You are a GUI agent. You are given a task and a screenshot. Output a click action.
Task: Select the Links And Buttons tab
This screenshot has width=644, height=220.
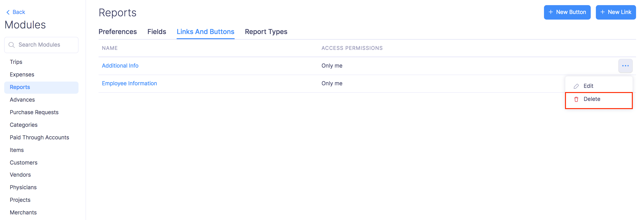click(205, 32)
